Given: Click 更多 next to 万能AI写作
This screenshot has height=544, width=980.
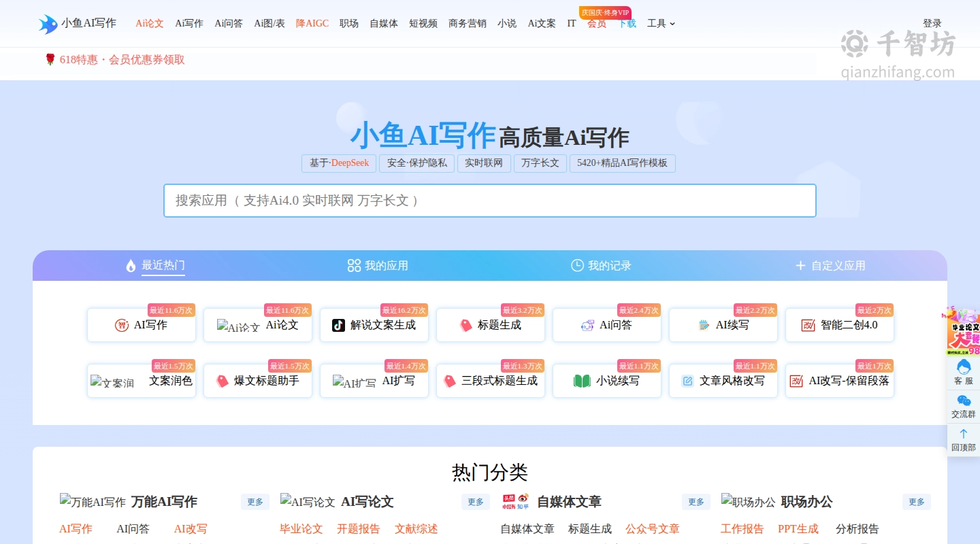Looking at the screenshot, I should [255, 502].
